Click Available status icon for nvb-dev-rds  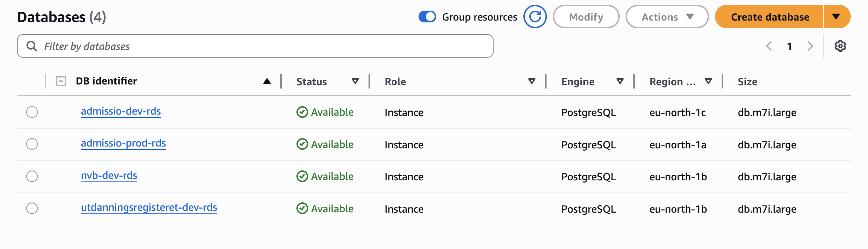[302, 177]
